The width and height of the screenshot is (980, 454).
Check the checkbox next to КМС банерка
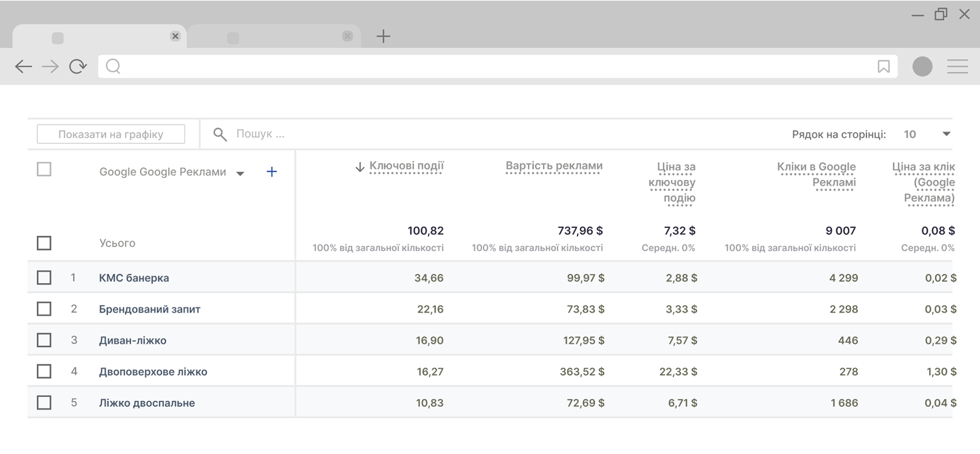44,277
